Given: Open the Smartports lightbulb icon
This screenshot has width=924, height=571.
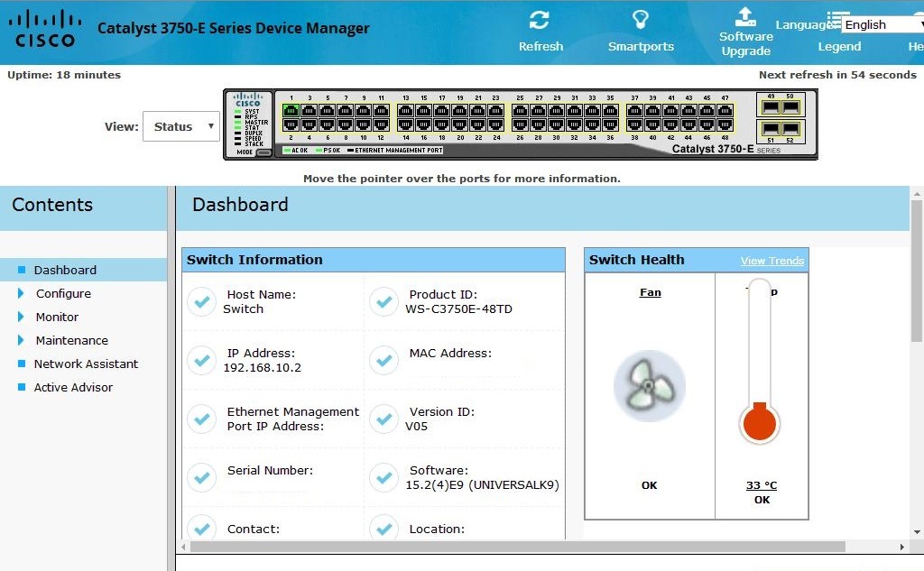Looking at the screenshot, I should (x=641, y=20).
